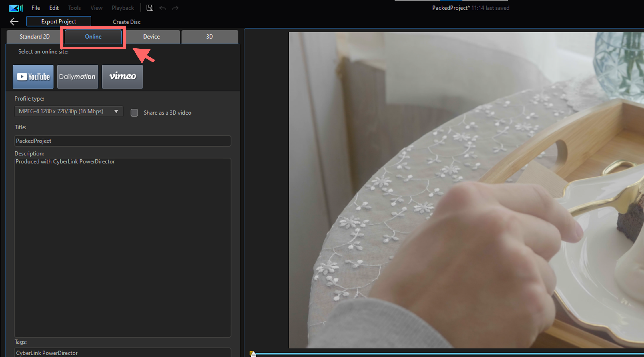Image resolution: width=644 pixels, height=357 pixels.
Task: Open the Playback menu
Action: coord(123,8)
